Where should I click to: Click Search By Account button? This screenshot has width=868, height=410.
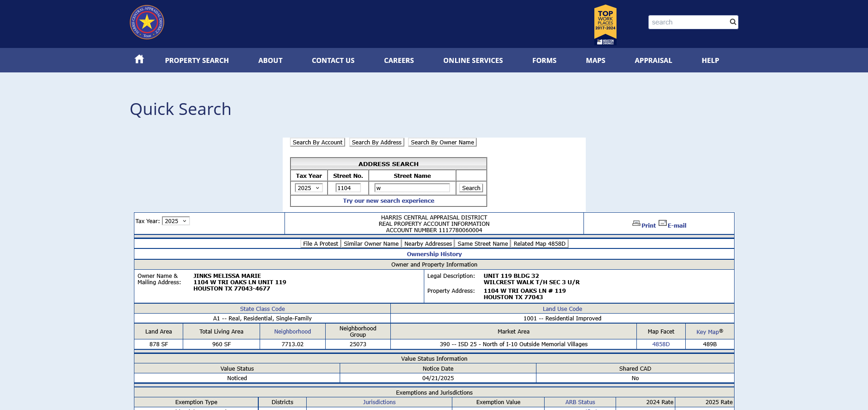pos(318,142)
